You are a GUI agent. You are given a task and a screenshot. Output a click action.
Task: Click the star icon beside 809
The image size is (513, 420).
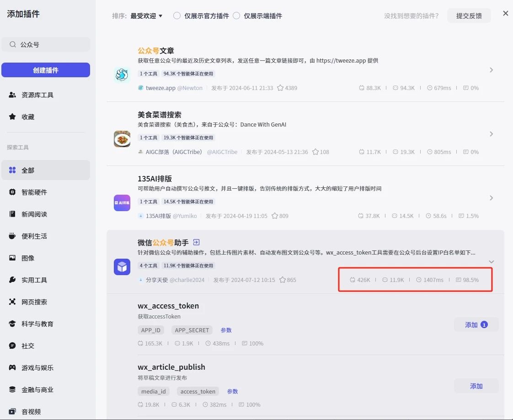coord(275,216)
